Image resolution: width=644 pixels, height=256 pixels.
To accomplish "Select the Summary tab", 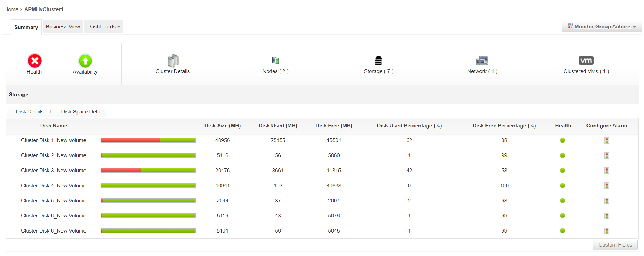I will coord(26,27).
